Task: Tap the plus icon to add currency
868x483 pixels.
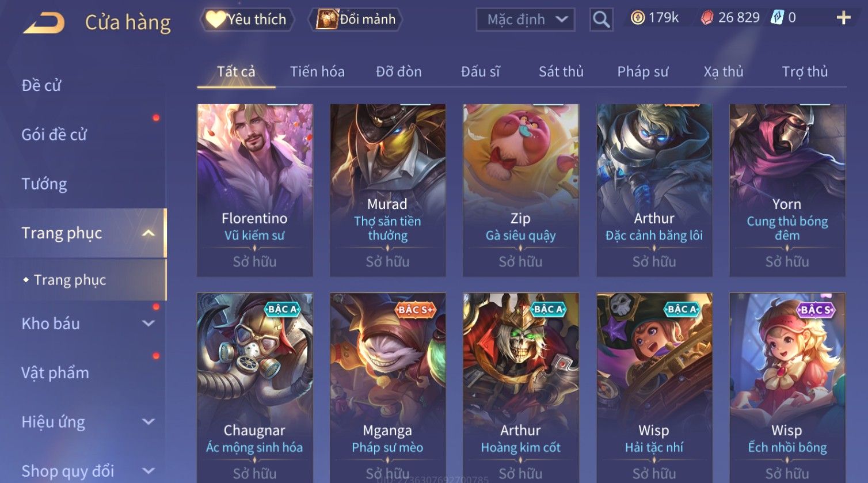Action: tap(843, 18)
